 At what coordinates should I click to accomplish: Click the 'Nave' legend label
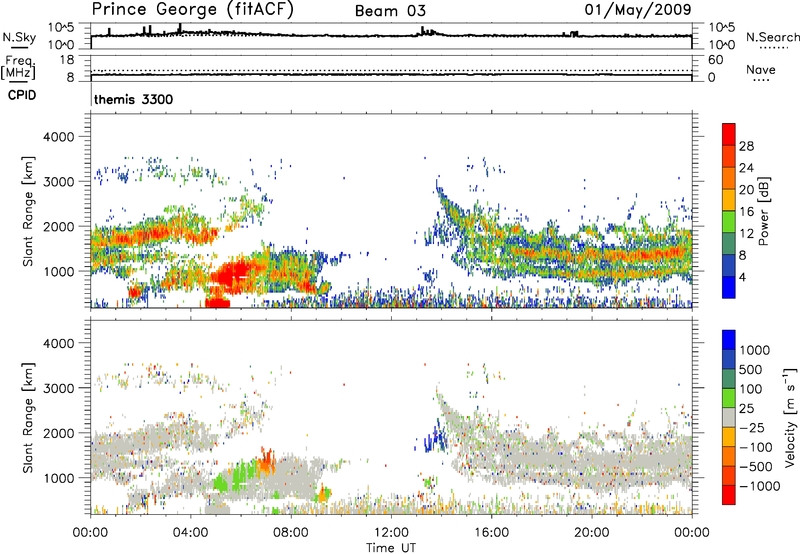coord(760,69)
